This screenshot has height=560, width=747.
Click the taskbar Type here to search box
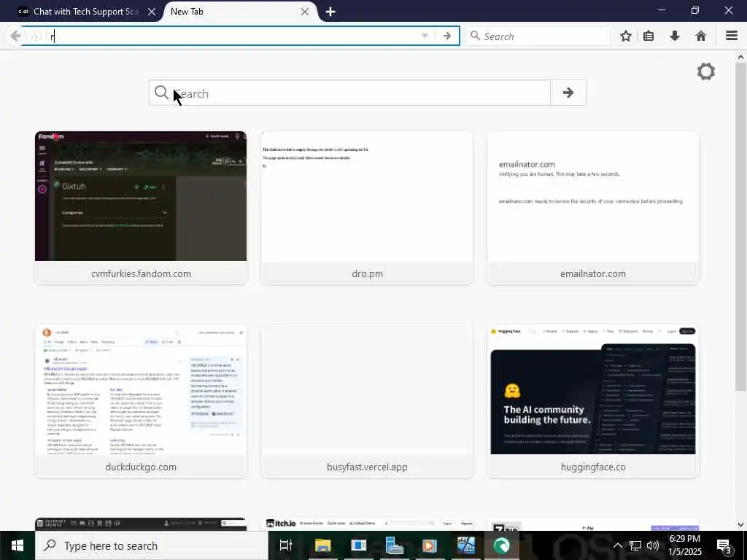[x=152, y=545]
